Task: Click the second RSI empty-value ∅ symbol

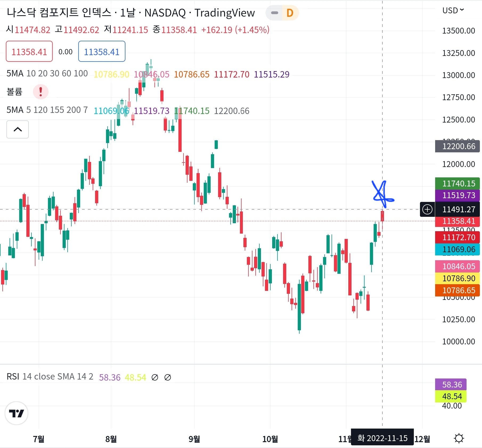Action: [x=168, y=377]
